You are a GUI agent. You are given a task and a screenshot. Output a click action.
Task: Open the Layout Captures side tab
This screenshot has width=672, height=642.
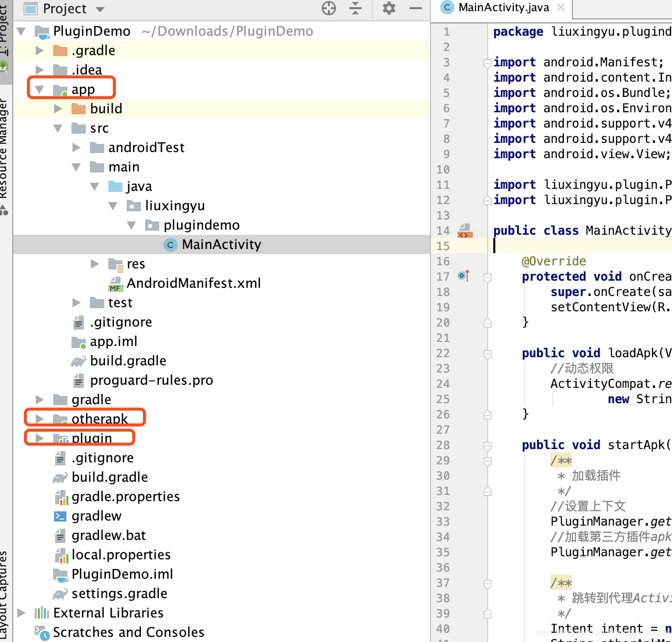4,595
